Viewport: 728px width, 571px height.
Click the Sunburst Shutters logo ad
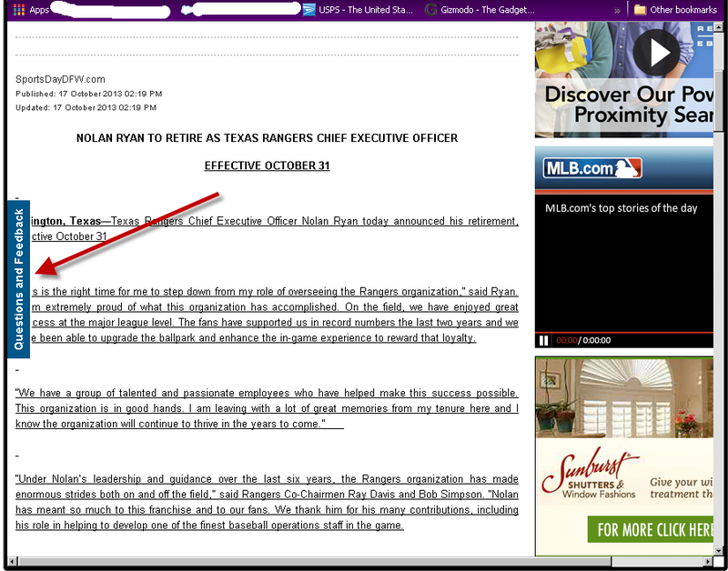pos(589,474)
